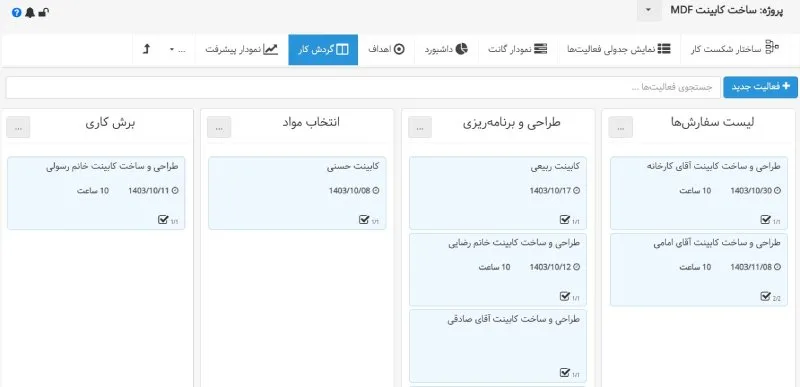The height and width of the screenshot is (387, 800).
Task: Open the انتخاب مواد column options menu
Action: [x=219, y=127]
